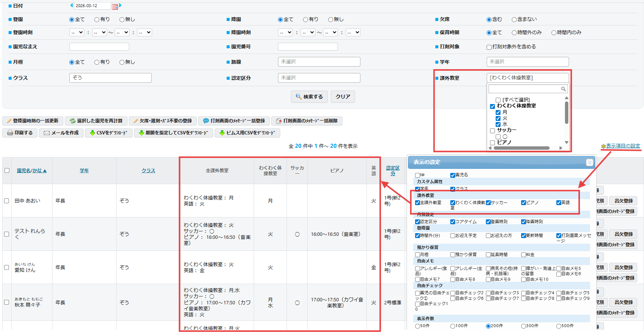644x332 pixels.
Task: Click 選択した園児を再計算 button
Action: [96, 121]
